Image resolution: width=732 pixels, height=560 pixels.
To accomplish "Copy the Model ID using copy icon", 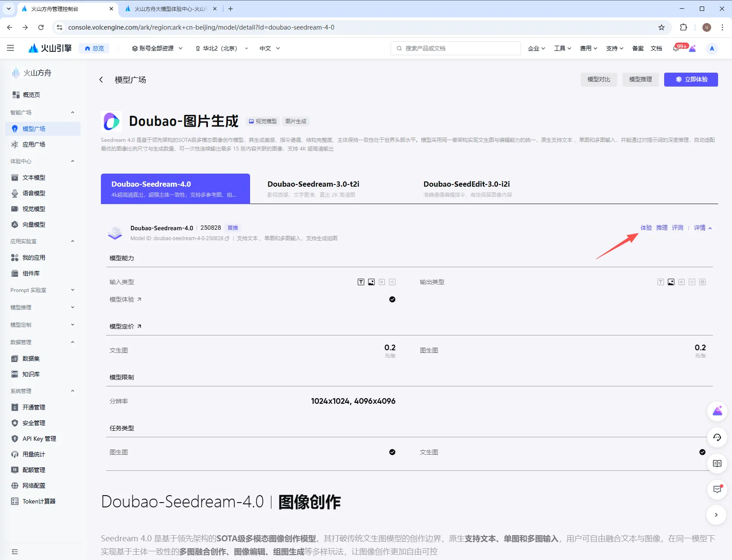I will (x=227, y=238).
